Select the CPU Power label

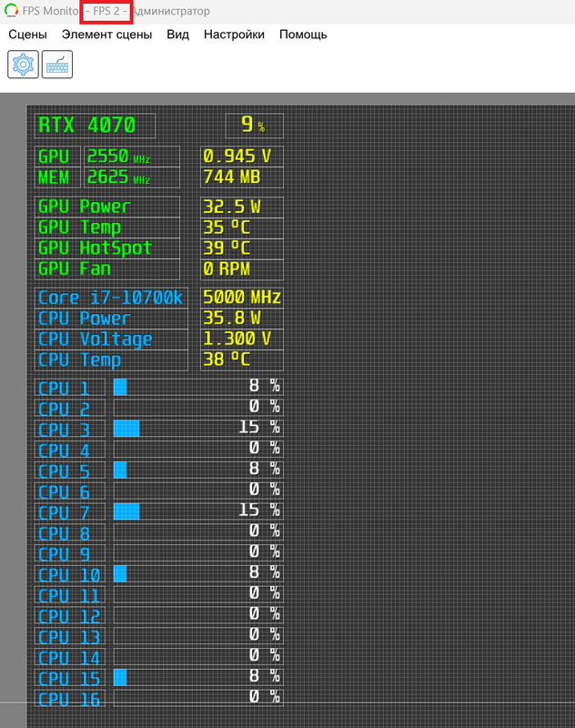coord(111,318)
